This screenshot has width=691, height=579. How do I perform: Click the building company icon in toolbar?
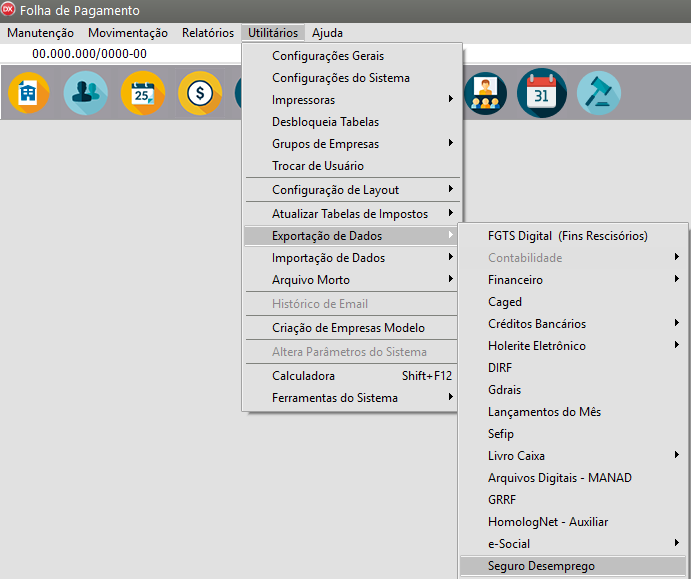point(28,94)
